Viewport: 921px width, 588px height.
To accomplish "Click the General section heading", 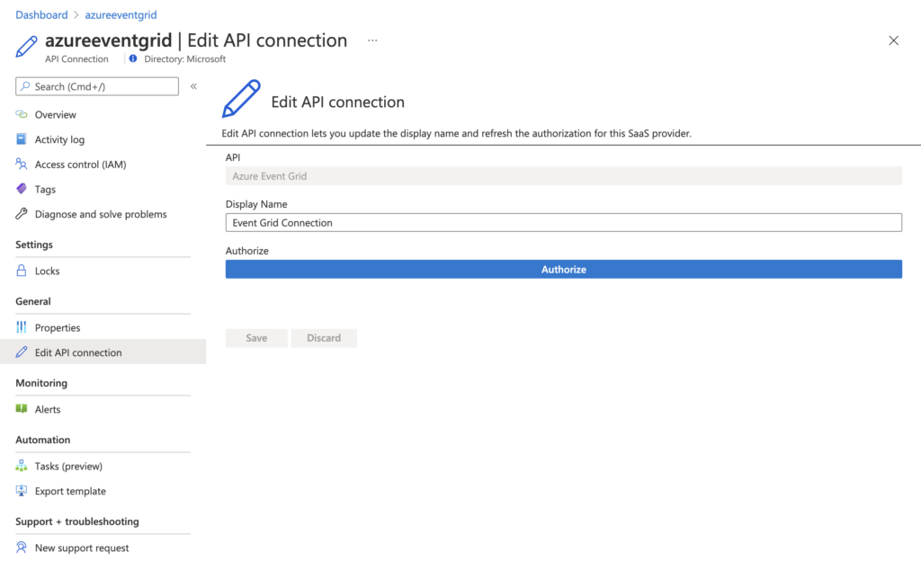I will (x=33, y=301).
